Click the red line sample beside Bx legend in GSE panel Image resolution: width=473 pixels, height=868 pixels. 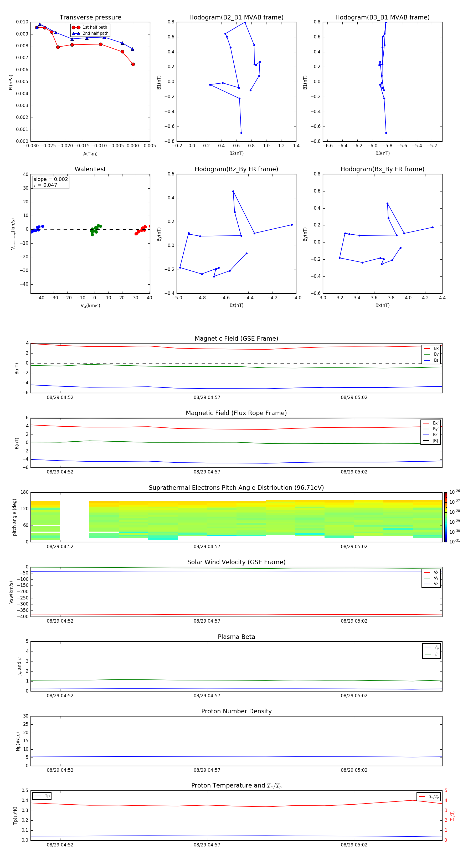[427, 349]
